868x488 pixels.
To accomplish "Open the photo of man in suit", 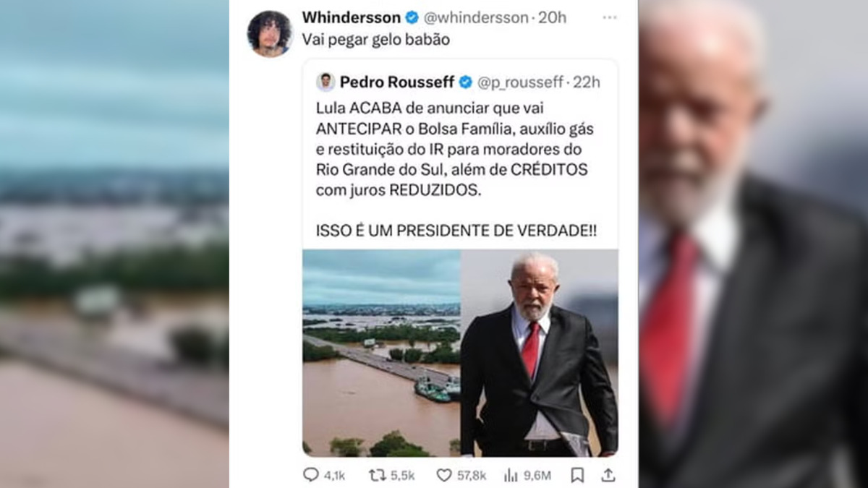I will click(x=540, y=353).
